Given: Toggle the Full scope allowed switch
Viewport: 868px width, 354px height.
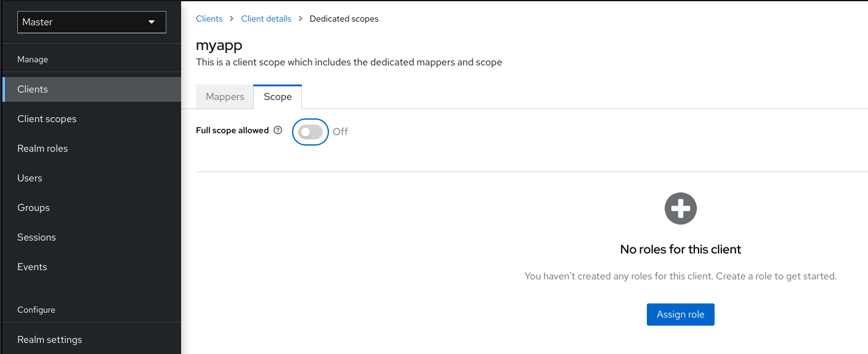Looking at the screenshot, I should point(310,131).
